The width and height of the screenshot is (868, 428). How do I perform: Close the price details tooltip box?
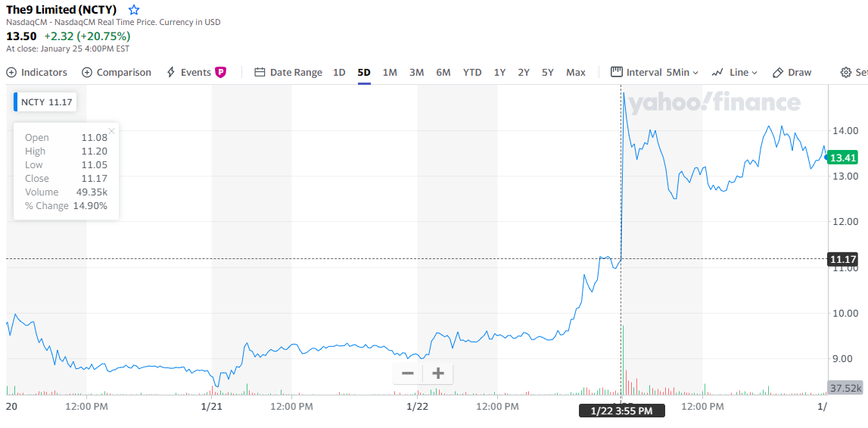tap(112, 131)
